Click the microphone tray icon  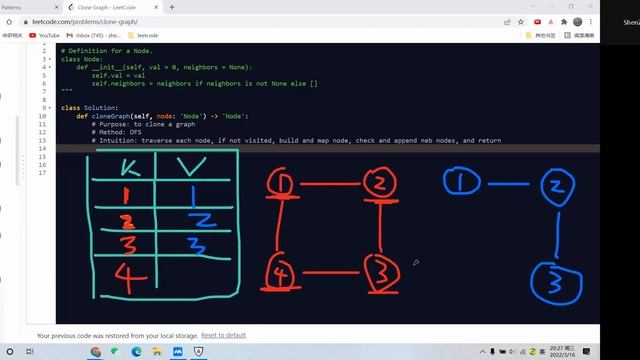coord(493,351)
